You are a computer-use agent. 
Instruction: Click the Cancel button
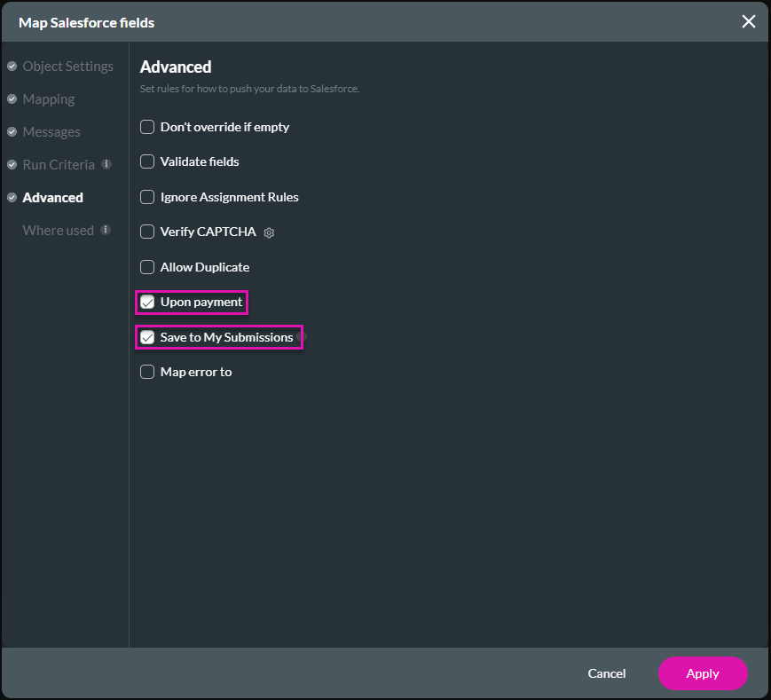pyautogui.click(x=607, y=673)
